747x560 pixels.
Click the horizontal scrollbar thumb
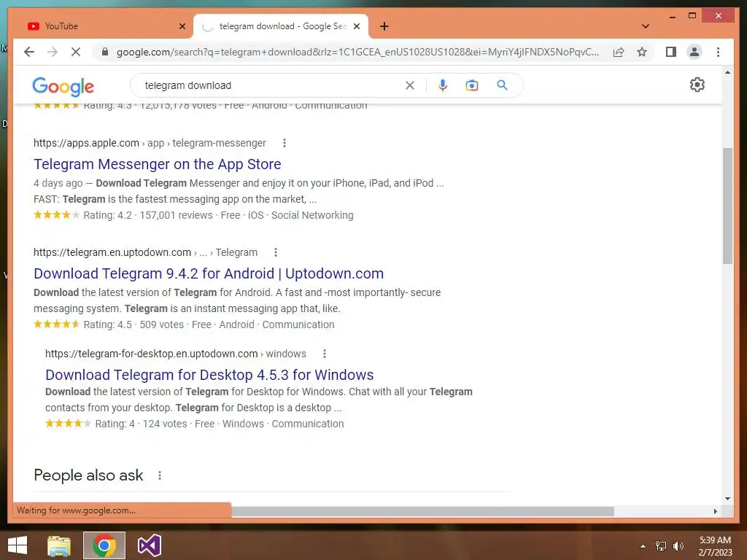pos(422,511)
